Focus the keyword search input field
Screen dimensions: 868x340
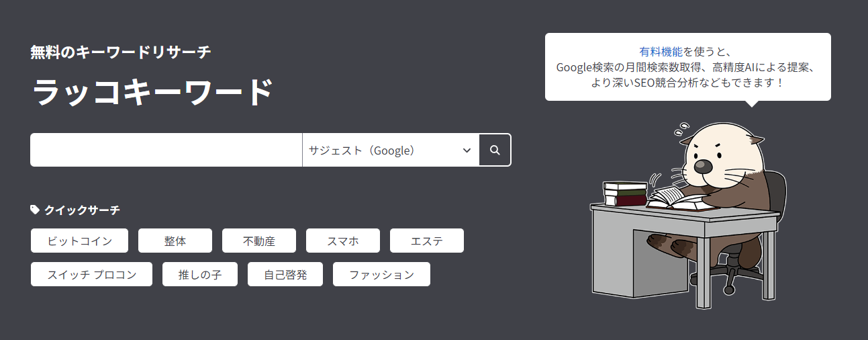point(166,150)
